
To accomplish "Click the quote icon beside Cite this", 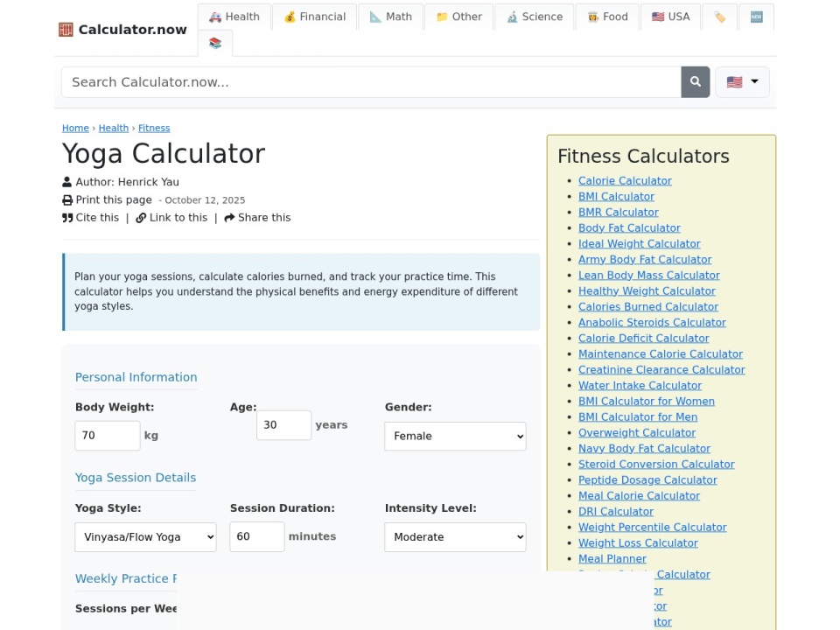I will coord(67,218).
